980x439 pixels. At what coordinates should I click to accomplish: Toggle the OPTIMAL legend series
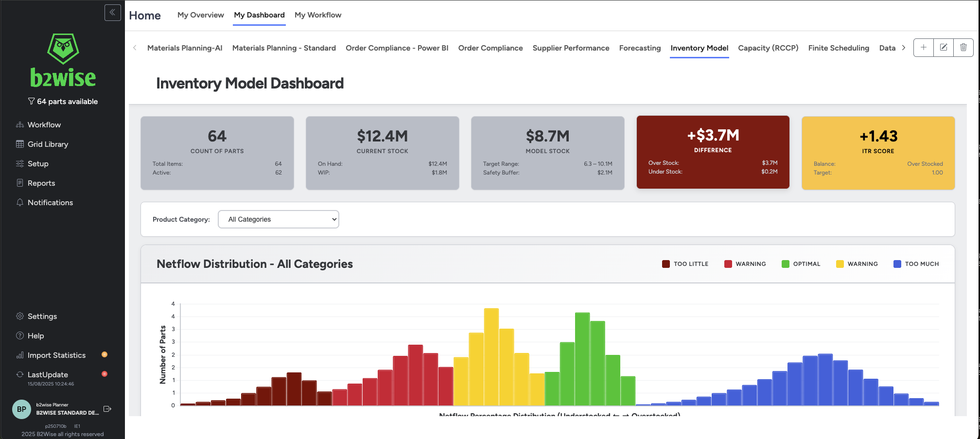pos(801,264)
